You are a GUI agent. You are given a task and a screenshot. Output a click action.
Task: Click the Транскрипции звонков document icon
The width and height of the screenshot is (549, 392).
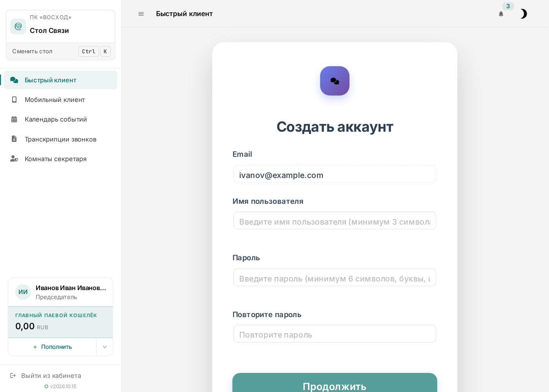coord(14,139)
